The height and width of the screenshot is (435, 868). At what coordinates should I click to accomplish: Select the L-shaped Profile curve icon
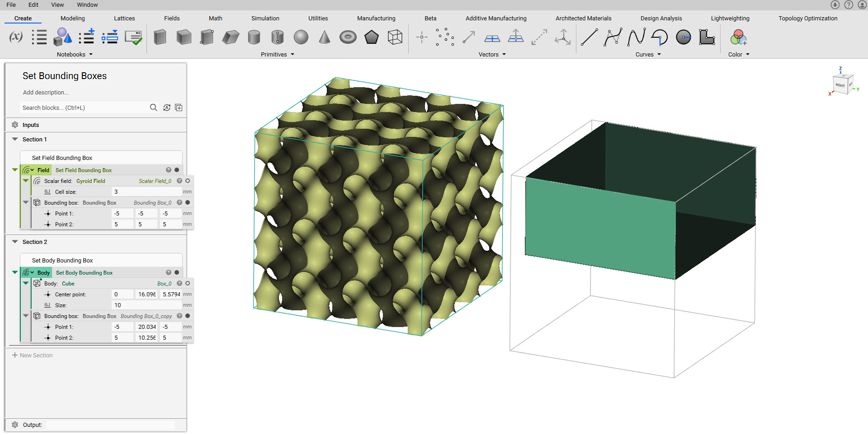point(707,37)
